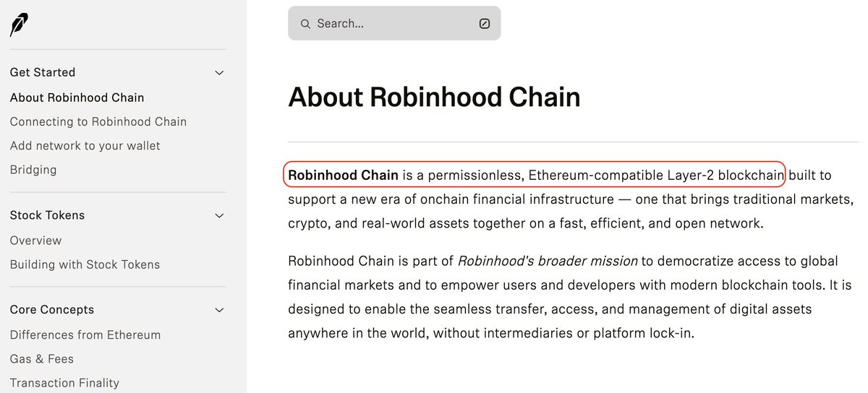
Task: Open Differences from Ethereum page
Action: click(x=85, y=335)
